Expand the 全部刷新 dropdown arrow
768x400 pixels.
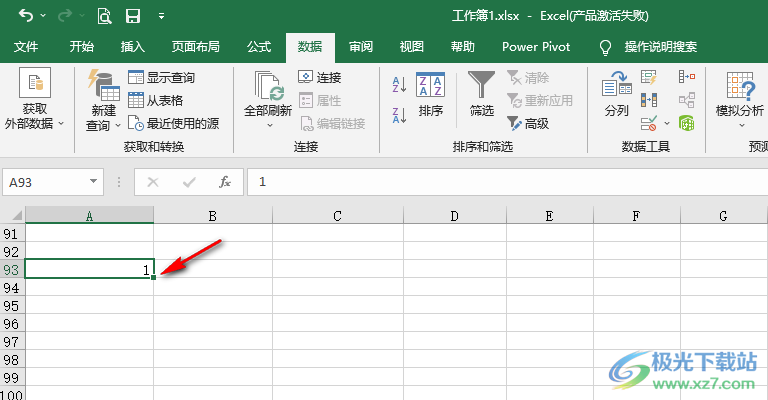coord(269,126)
